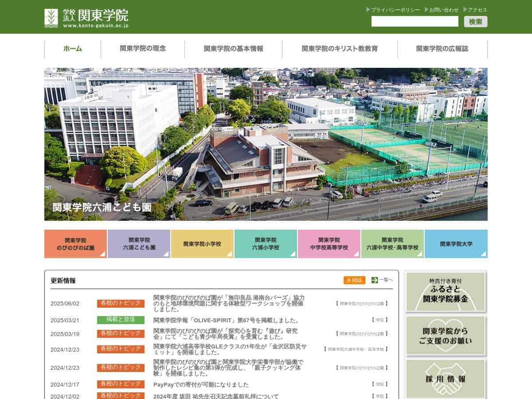The image size is (532, 399).
Task: Select 関東学院小学校 yellow tile
Action: click(202, 244)
